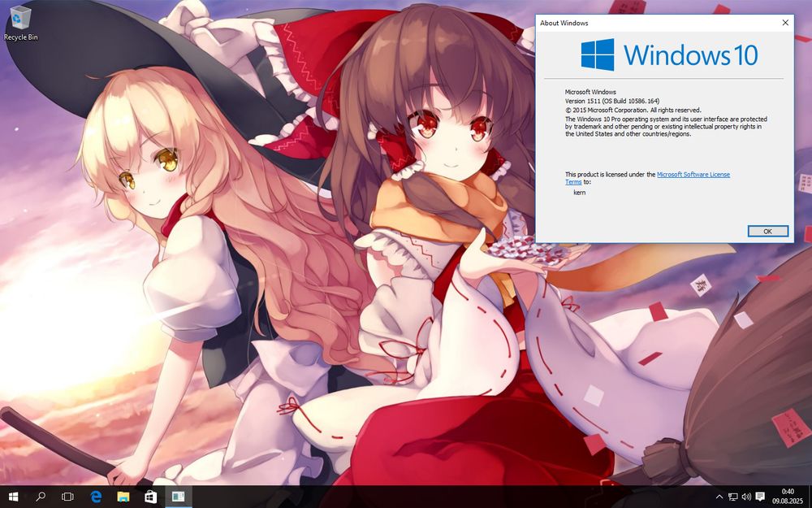Viewport: 812px width, 508px height.
Task: Click OK in About Windows dialog
Action: tap(768, 231)
